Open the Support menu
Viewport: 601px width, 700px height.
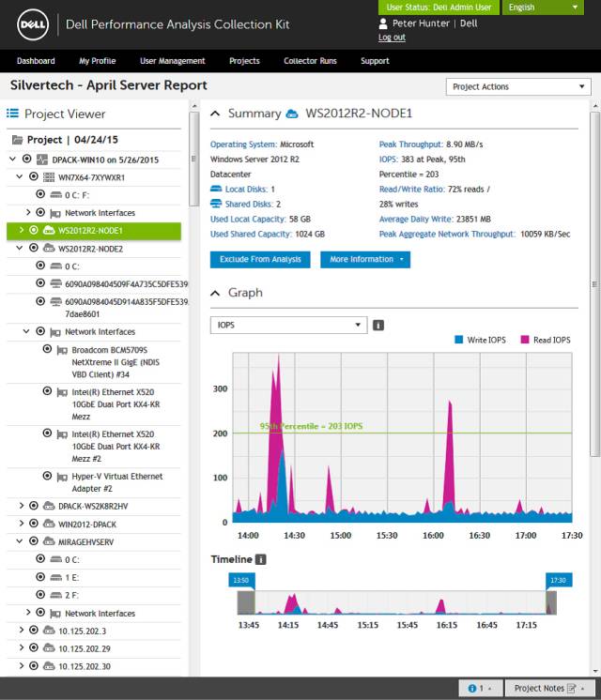pos(375,61)
